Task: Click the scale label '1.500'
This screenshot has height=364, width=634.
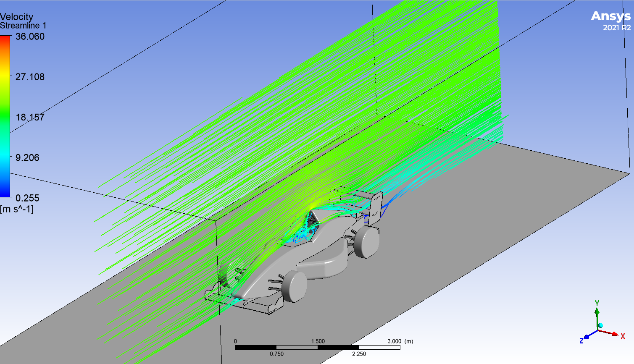Action: click(x=318, y=341)
